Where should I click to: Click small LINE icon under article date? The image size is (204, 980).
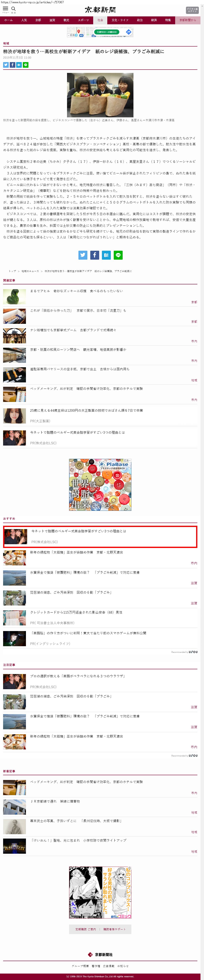coord(26,65)
